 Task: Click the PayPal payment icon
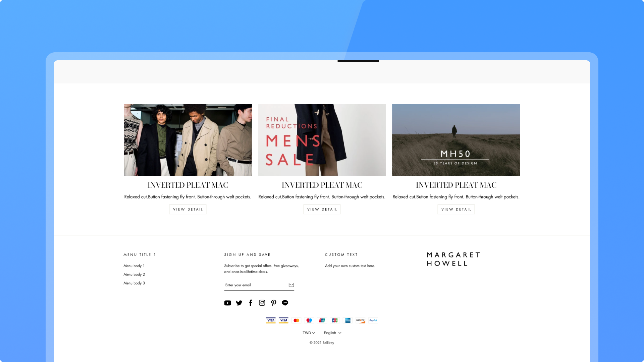tap(373, 320)
